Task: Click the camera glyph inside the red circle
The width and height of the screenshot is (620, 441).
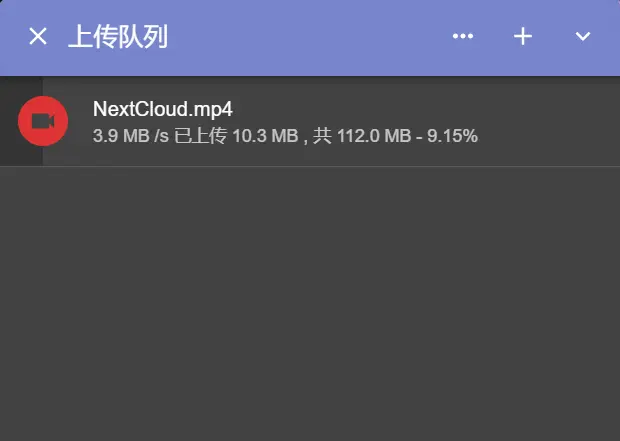Action: (43, 121)
